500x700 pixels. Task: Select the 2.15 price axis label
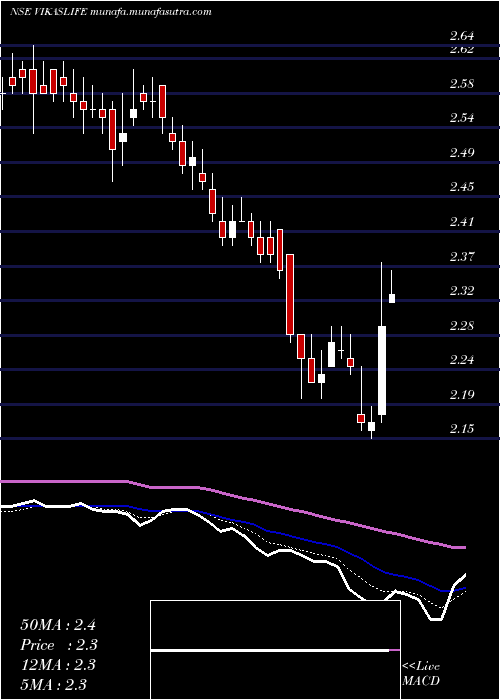462,429
